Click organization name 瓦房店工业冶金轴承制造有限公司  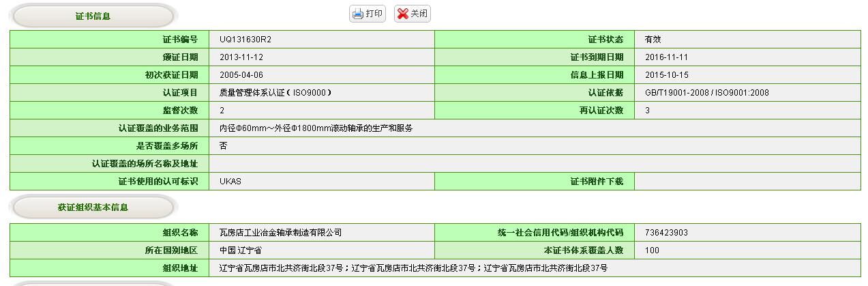(280, 233)
